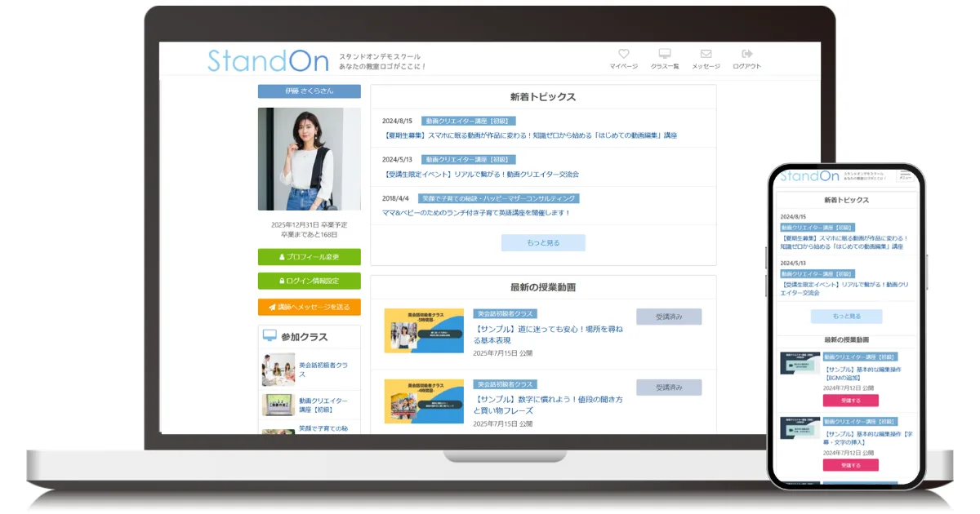Click the 受講済み button for 道に迷っても安心 lesson
Screen dimensions: 980x514
pos(668,317)
